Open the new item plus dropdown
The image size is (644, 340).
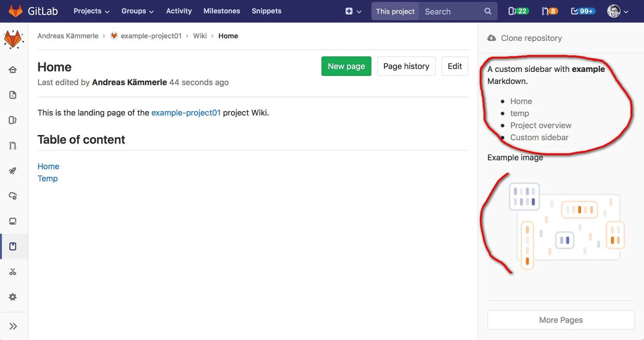point(353,11)
